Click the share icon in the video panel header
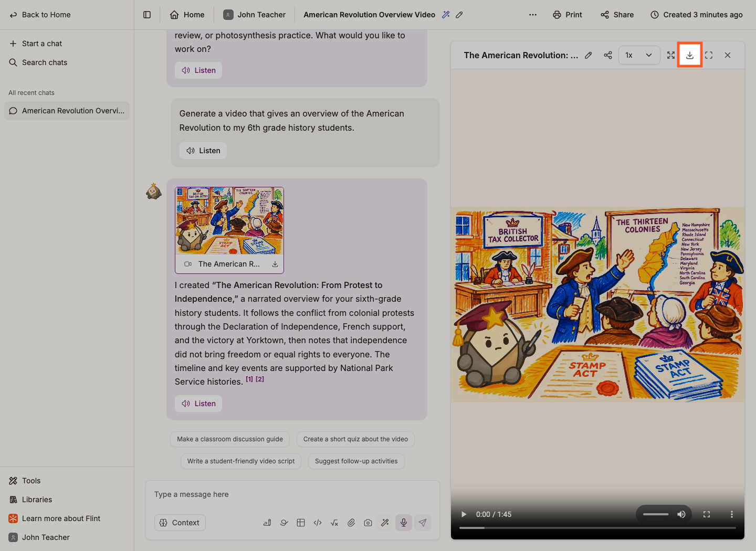The image size is (756, 551). 608,55
